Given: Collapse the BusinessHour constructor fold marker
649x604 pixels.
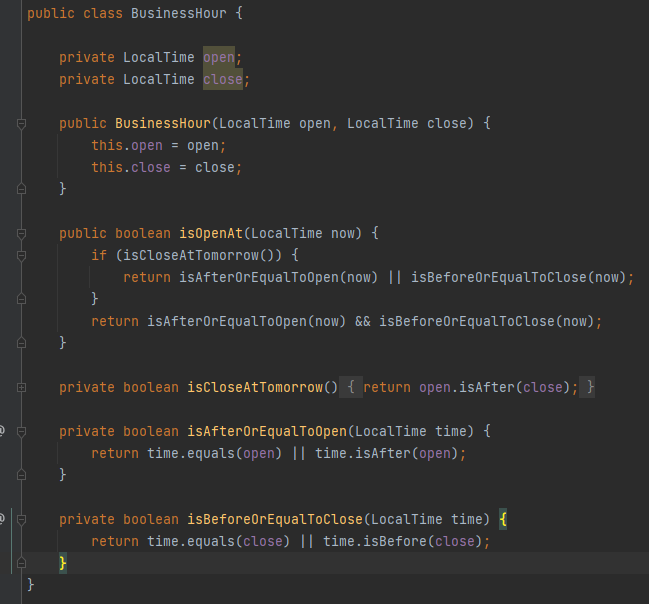Looking at the screenshot, I should [22, 123].
